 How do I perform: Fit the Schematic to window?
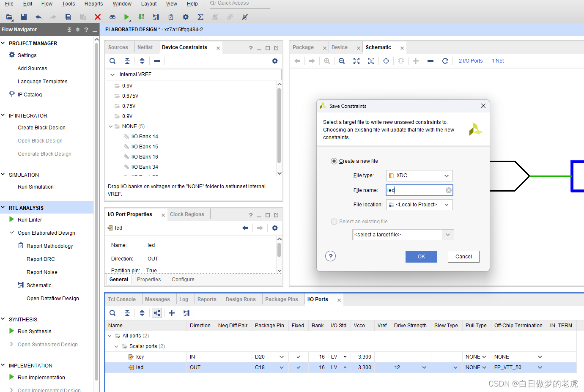point(356,61)
